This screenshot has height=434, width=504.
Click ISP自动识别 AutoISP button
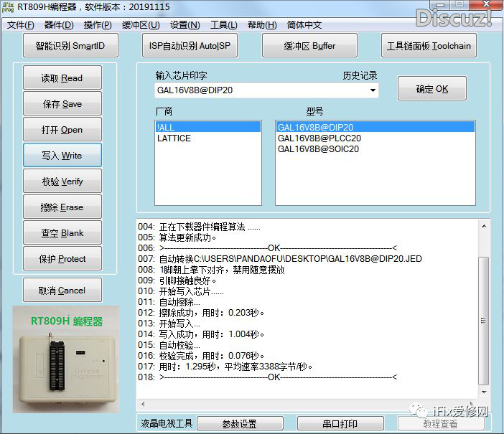(190, 46)
